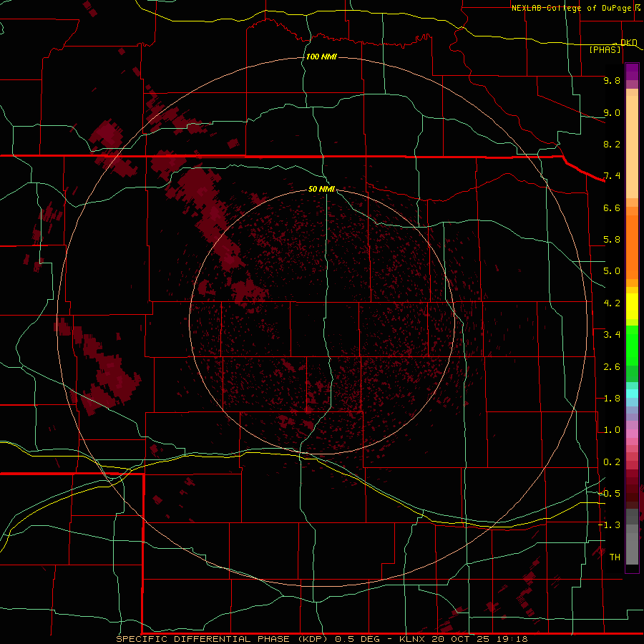The image size is (644, 644).
Task: Click the 9.8 value on the color scale
Action: (x=612, y=80)
